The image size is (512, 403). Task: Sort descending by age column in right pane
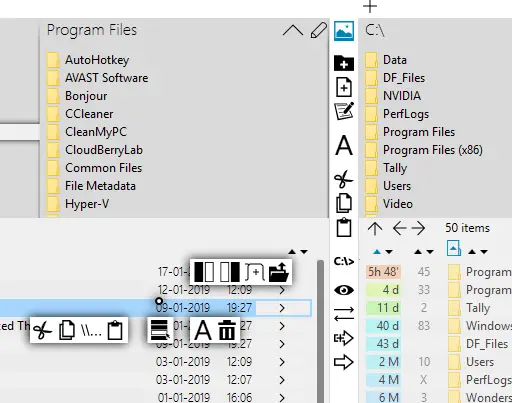point(389,252)
